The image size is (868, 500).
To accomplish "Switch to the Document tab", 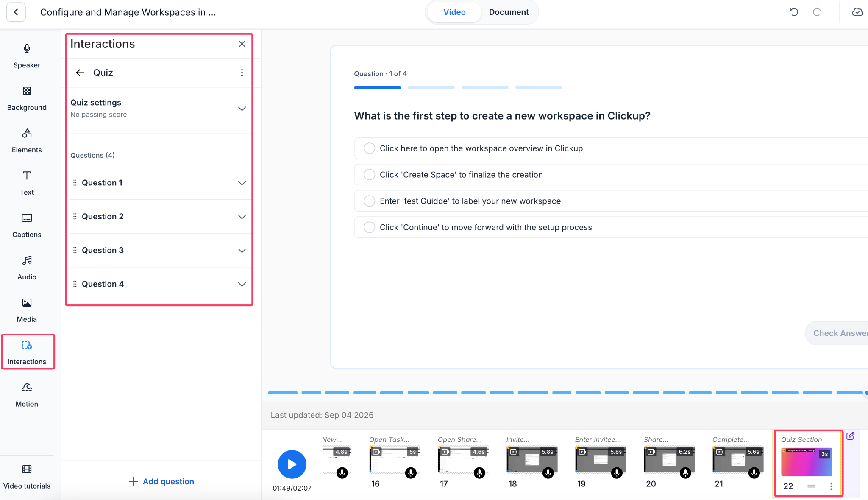I will click(x=509, y=12).
